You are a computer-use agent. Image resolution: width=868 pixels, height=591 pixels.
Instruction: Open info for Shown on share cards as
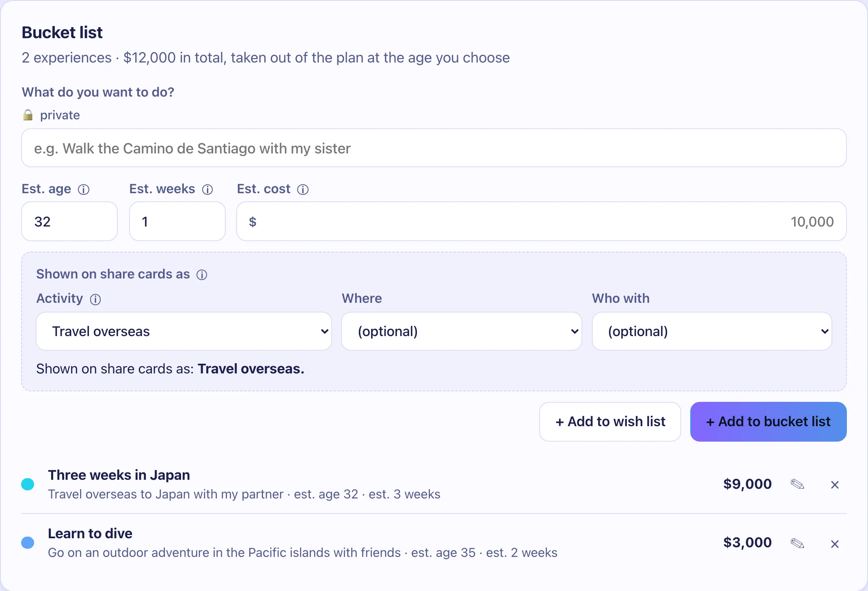click(202, 275)
